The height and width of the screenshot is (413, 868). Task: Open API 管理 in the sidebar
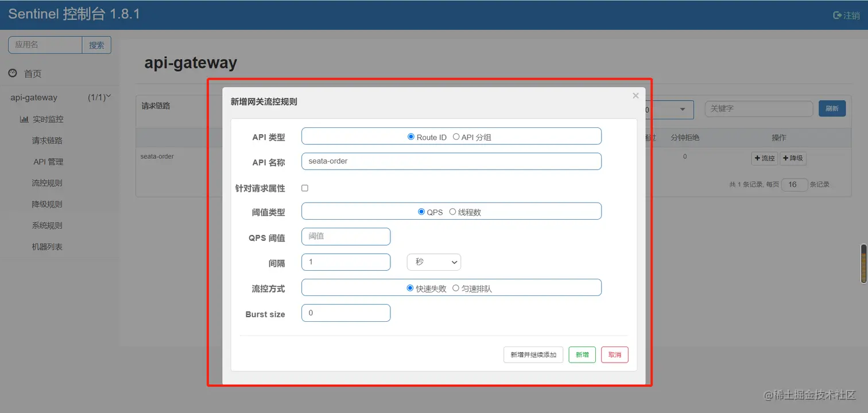click(48, 162)
